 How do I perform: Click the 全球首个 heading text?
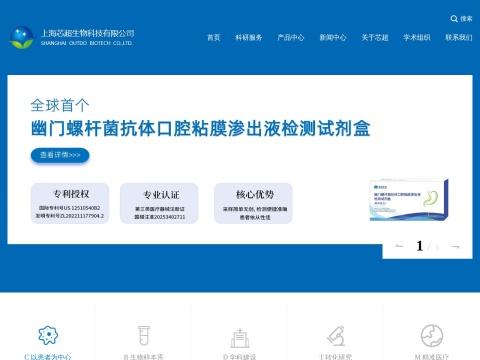(x=60, y=105)
